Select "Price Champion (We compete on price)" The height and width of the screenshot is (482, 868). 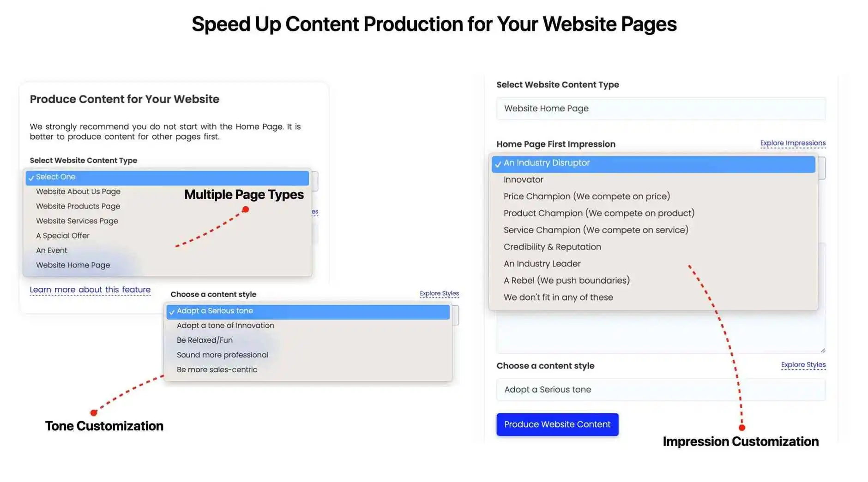[587, 196]
